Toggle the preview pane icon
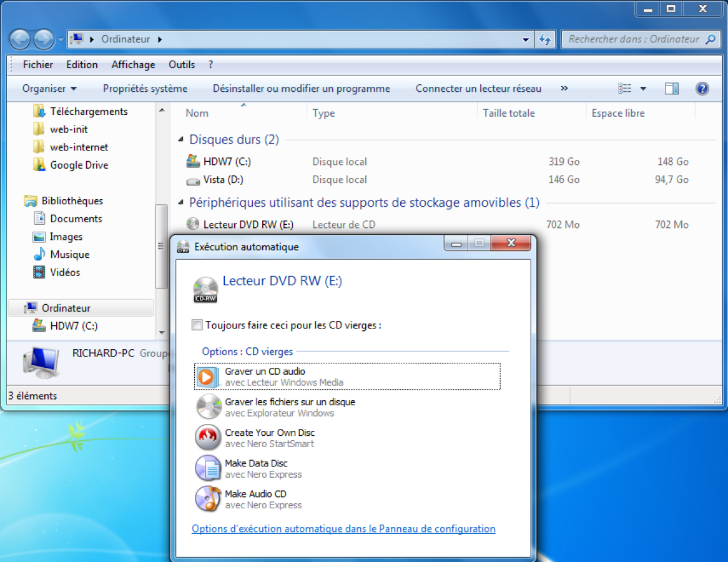The image size is (728, 562). [671, 88]
